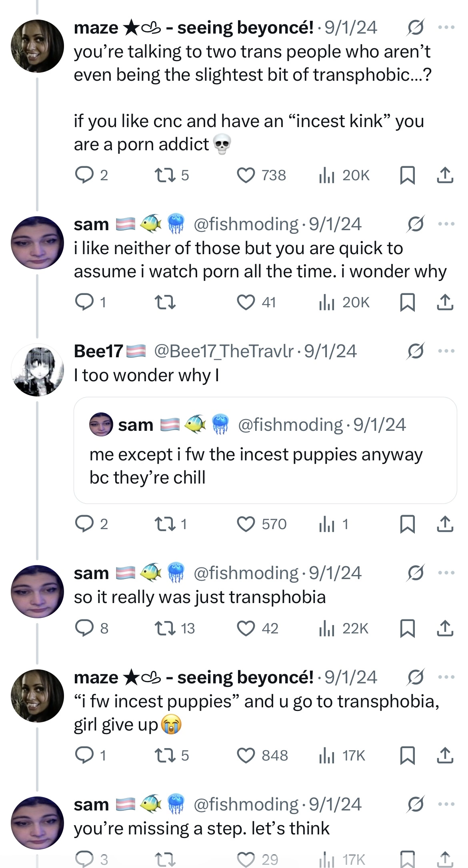The width and height of the screenshot is (468, 868).
Task: Like sam's 'so it really was just transphobia' tweet
Action: (x=246, y=628)
